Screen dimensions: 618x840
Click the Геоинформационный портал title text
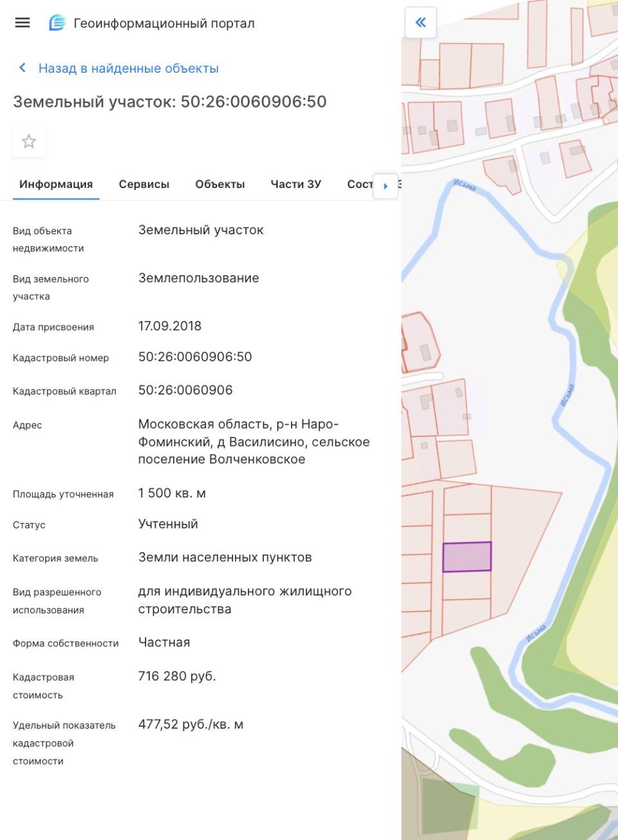pos(164,23)
